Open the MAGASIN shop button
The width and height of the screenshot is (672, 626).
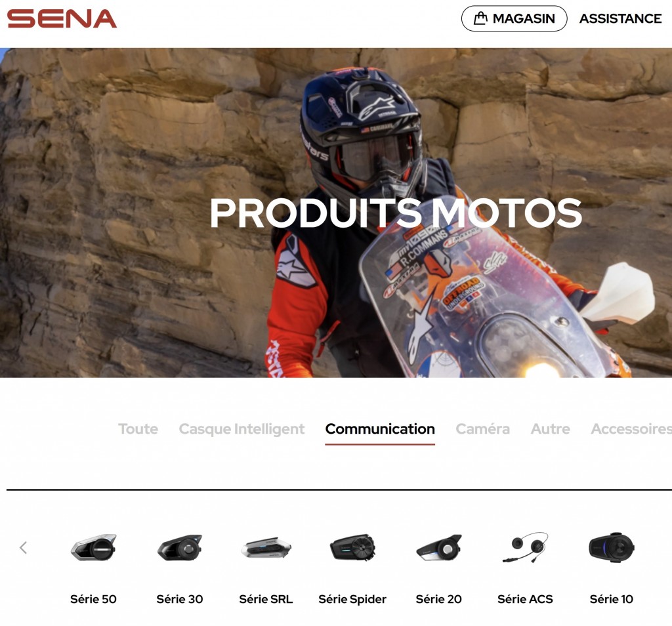click(x=514, y=18)
